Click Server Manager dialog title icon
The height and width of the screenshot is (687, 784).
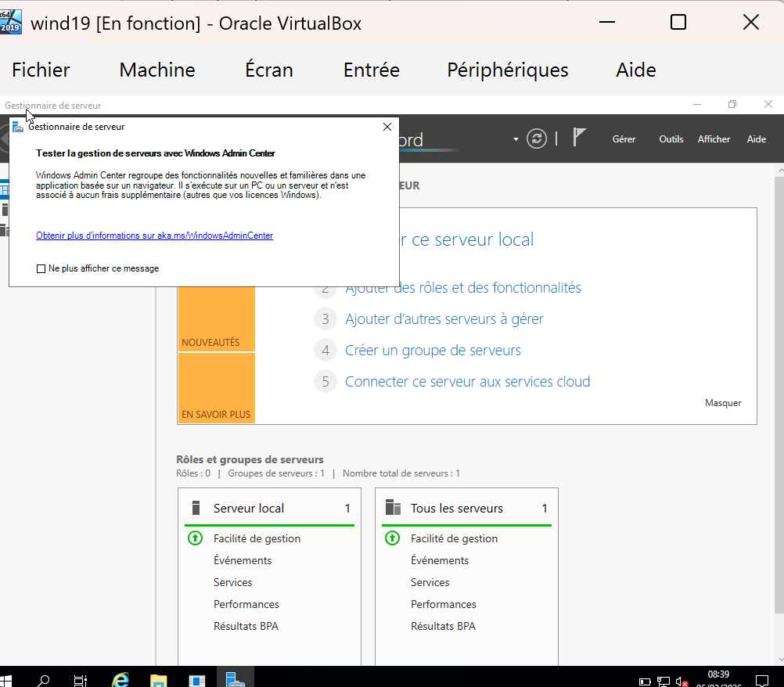click(18, 127)
